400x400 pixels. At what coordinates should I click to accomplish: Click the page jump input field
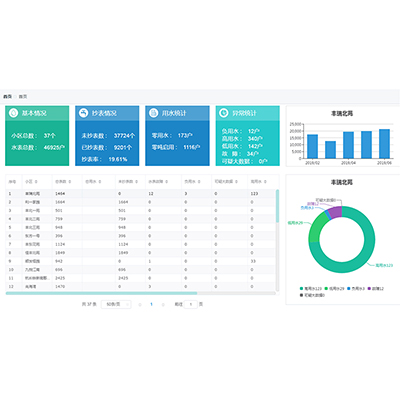191,304
